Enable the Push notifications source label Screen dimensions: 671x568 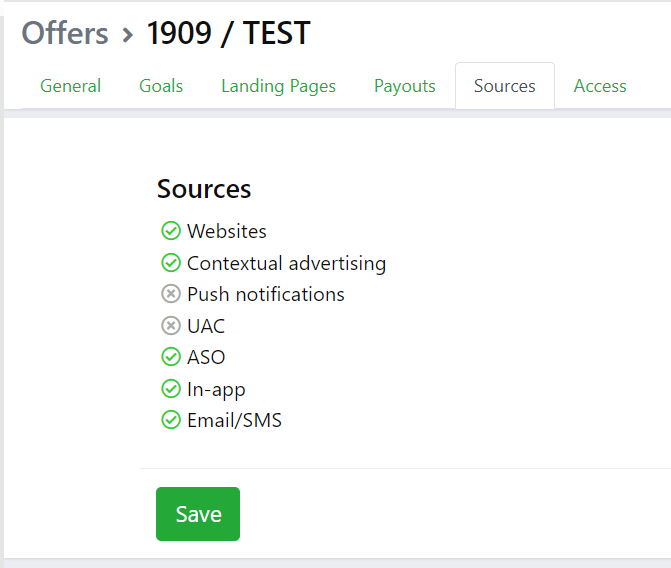tap(266, 294)
